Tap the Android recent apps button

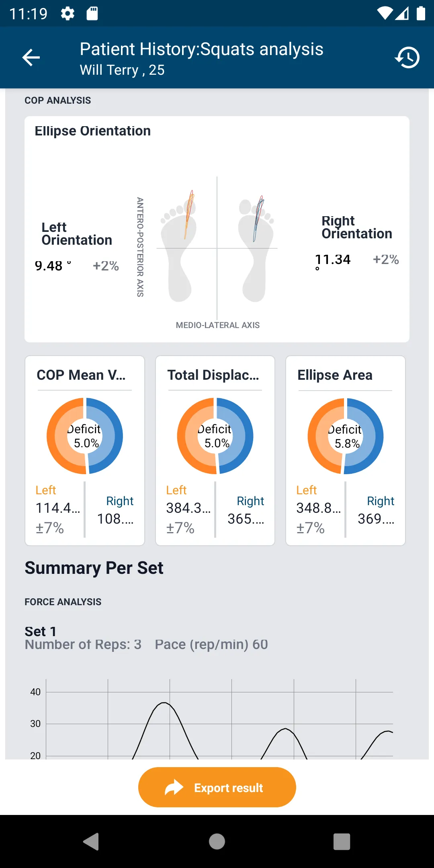pos(342,841)
